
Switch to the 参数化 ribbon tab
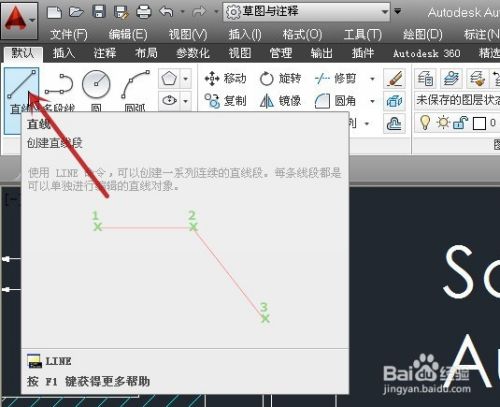pyautogui.click(x=193, y=53)
